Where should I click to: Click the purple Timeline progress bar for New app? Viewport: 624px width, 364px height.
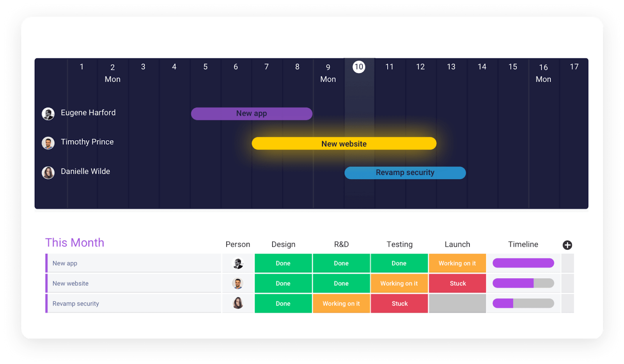pyautogui.click(x=523, y=263)
